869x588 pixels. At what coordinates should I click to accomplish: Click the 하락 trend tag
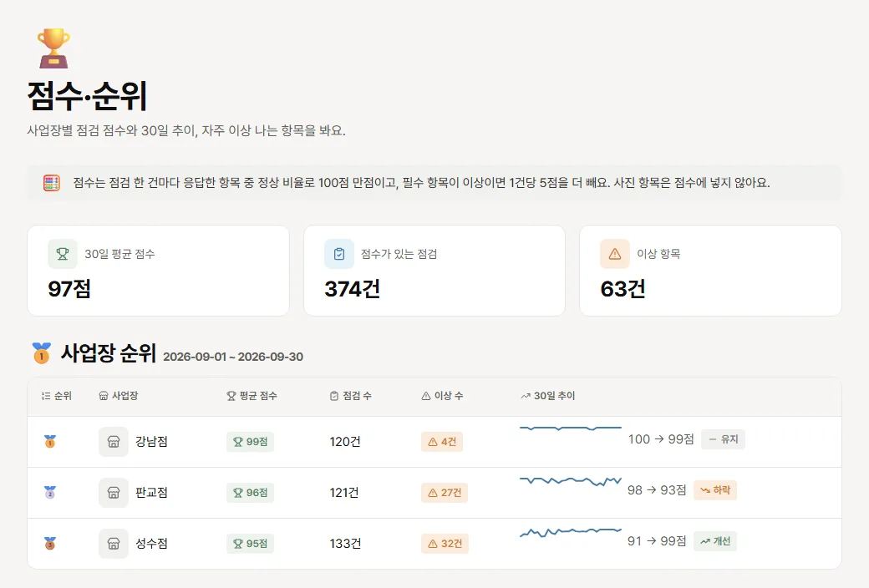715,490
